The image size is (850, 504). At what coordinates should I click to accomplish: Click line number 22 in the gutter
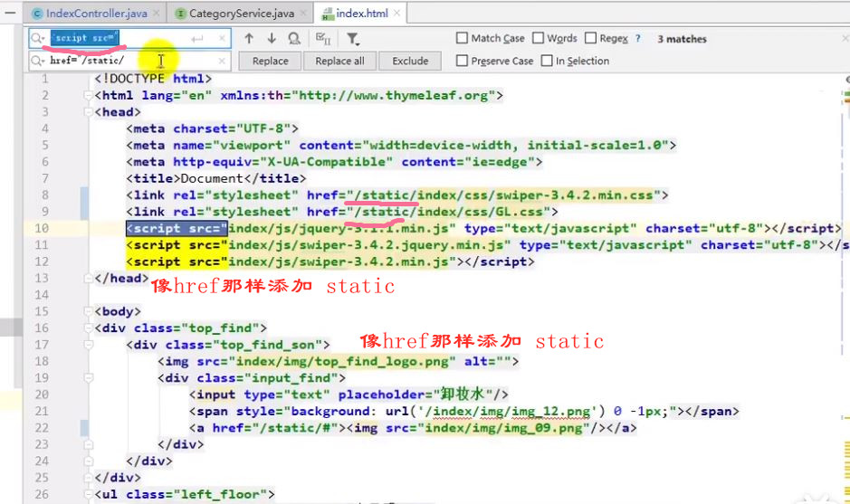click(42, 428)
